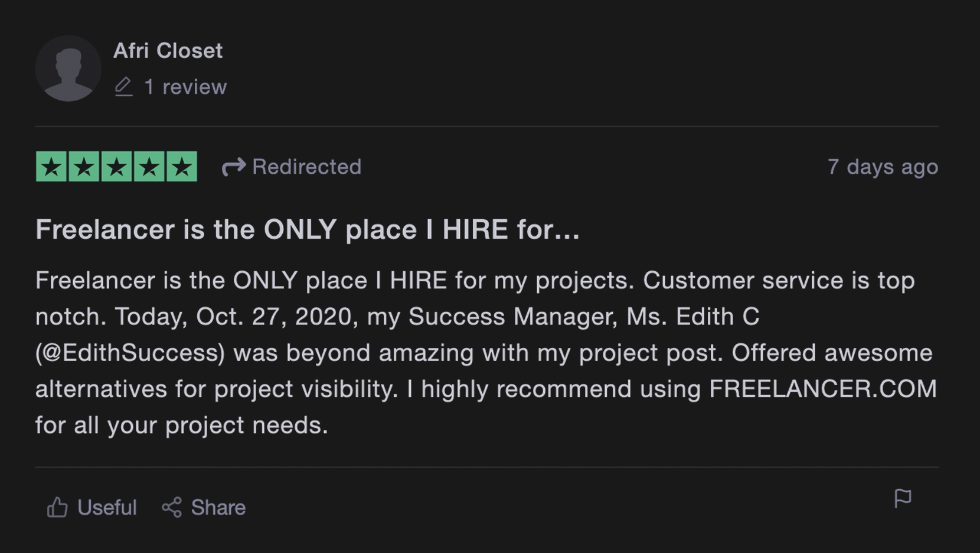The height and width of the screenshot is (553, 980).
Task: Mark review as Useful via text
Action: (107, 508)
